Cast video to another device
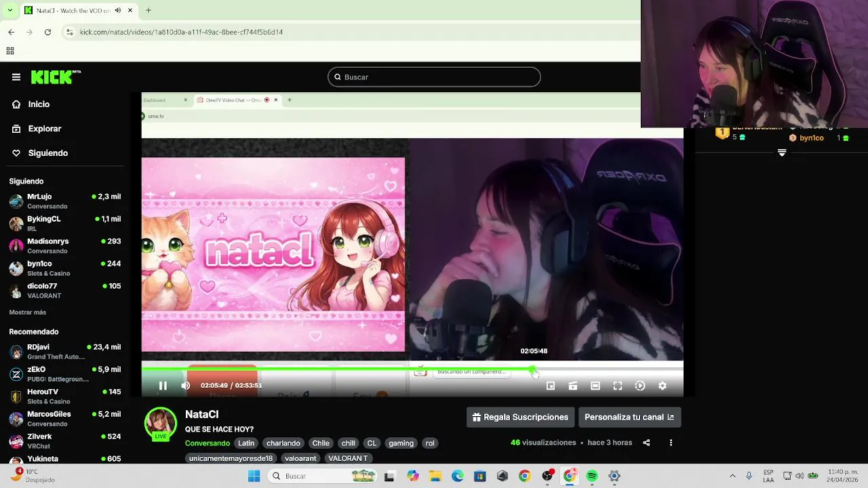The width and height of the screenshot is (868, 488). point(573,386)
